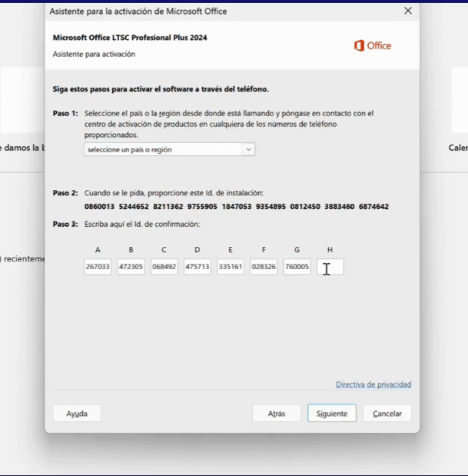Select confirmation ID field C

pos(164,267)
